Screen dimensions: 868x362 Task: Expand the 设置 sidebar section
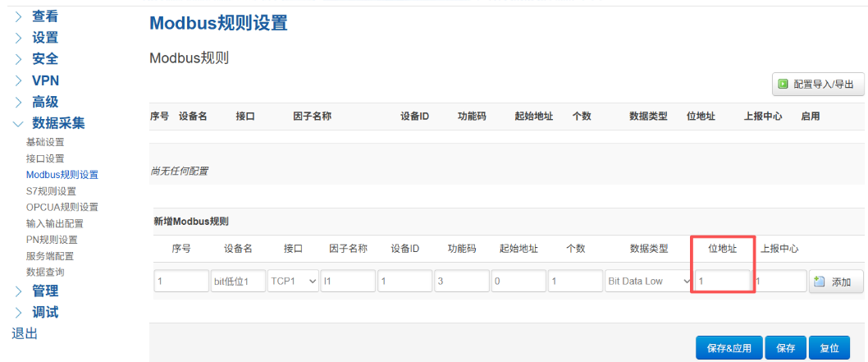click(x=44, y=37)
